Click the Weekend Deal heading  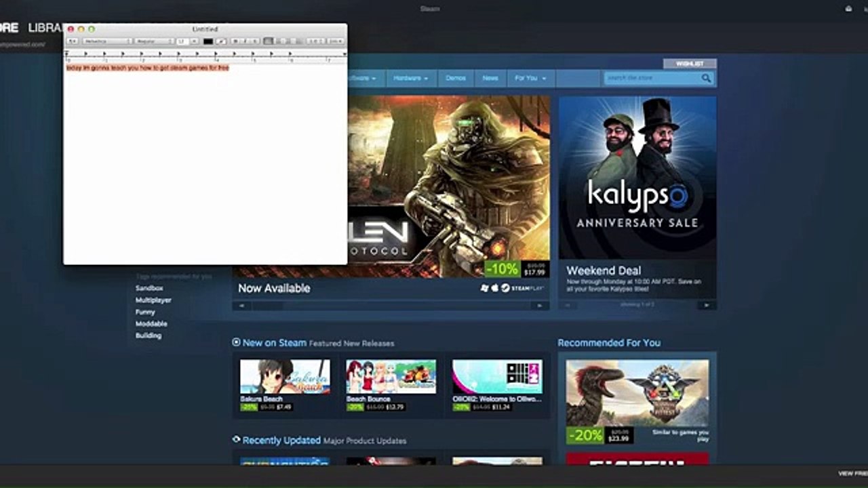pos(604,270)
